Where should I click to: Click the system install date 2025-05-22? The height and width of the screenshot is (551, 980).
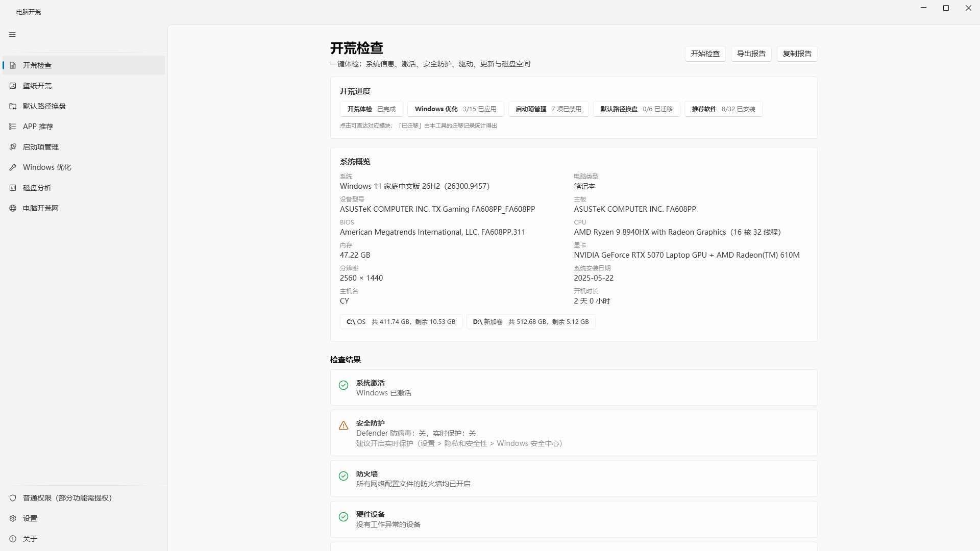click(x=594, y=278)
